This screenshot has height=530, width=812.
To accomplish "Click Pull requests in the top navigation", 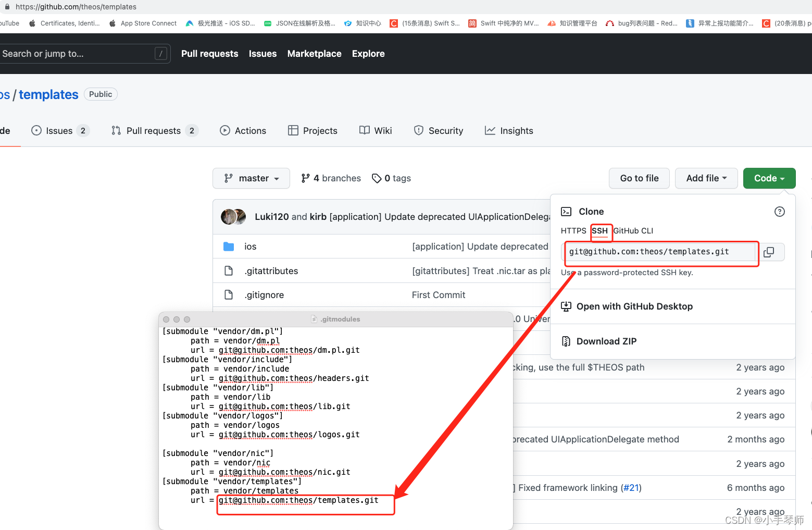I will click(x=210, y=54).
